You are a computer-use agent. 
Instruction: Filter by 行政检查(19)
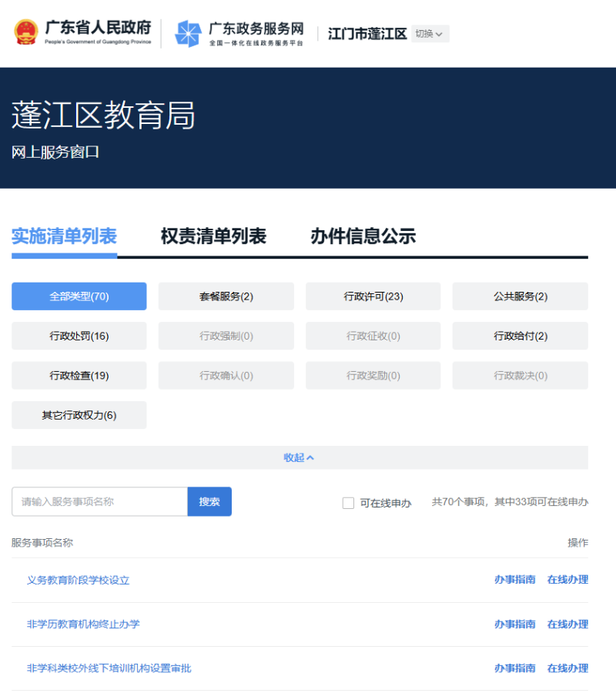tap(79, 376)
